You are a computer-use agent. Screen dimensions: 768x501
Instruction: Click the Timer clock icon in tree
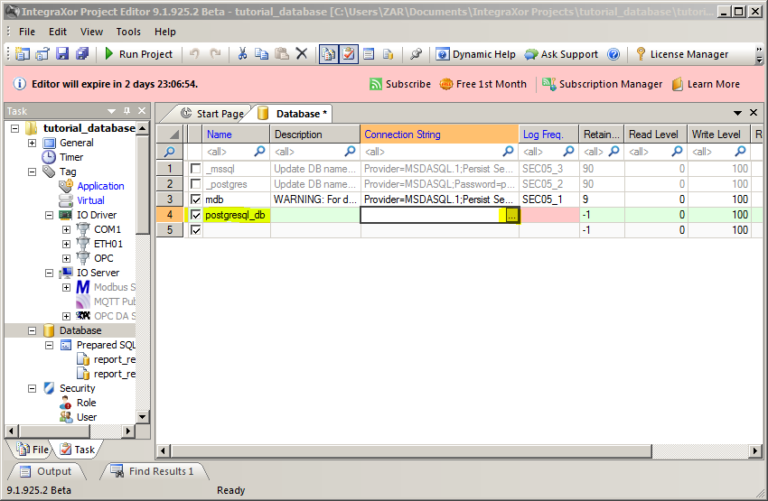click(x=48, y=157)
